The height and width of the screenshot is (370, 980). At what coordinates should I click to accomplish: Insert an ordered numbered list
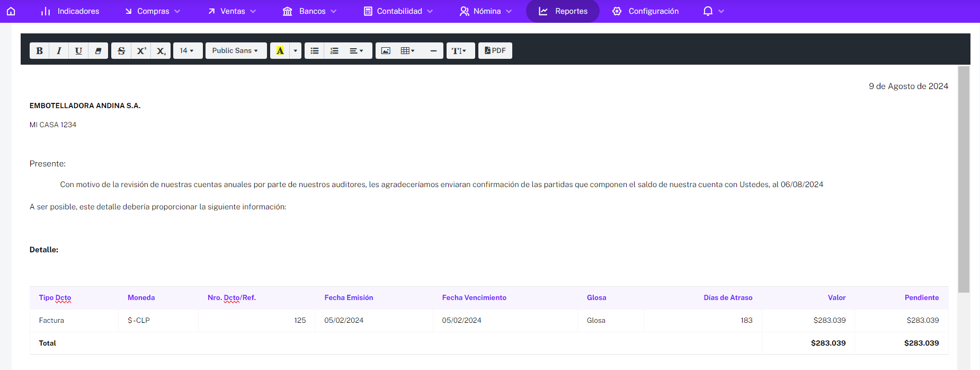334,51
